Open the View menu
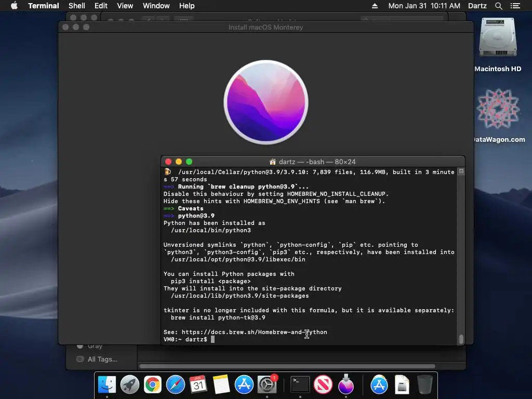Viewport: 532px width, 399px height. coord(125,6)
